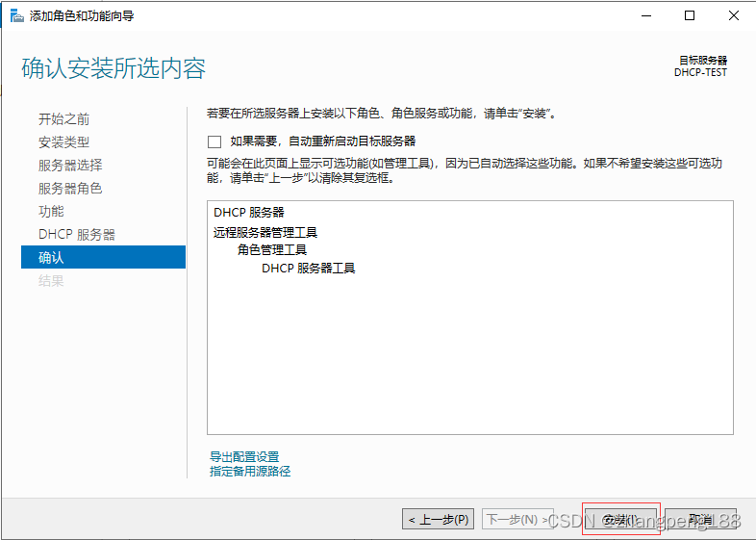Click the DHCP-TEST server name
The height and width of the screenshot is (540, 756).
700,72
